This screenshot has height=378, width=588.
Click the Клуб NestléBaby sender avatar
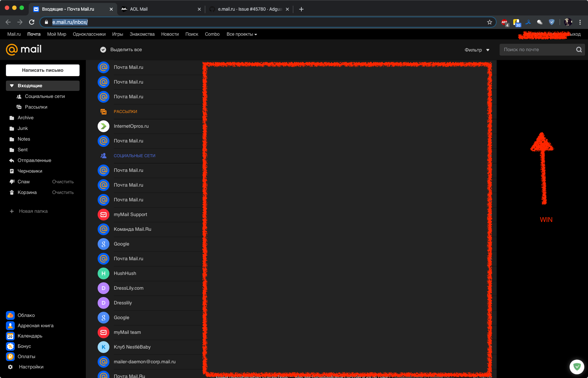pyautogui.click(x=104, y=347)
